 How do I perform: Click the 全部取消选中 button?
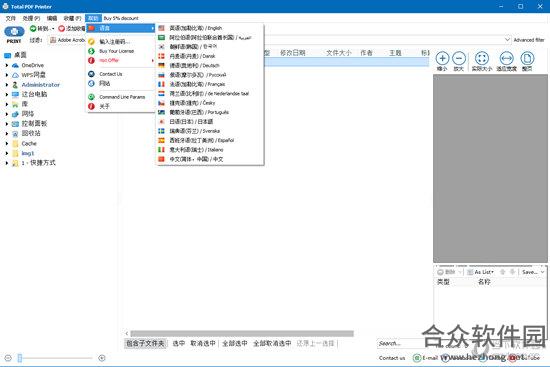272,343
